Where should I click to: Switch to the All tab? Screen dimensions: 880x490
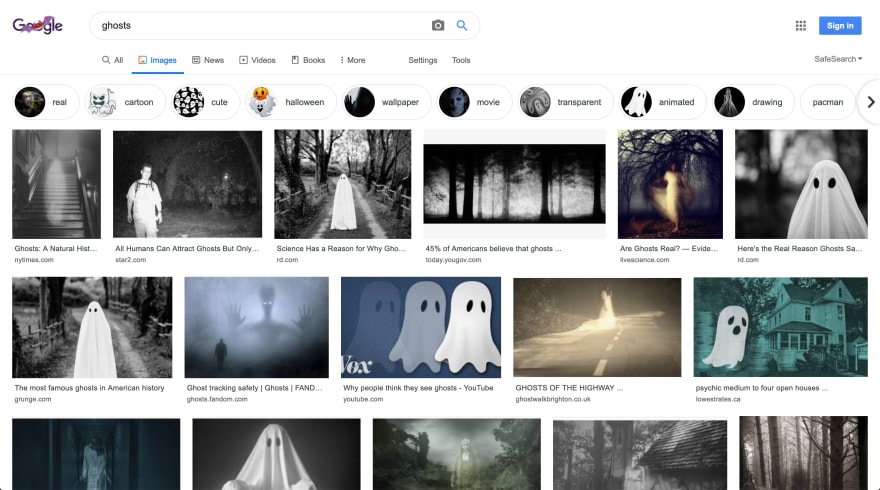(112, 60)
